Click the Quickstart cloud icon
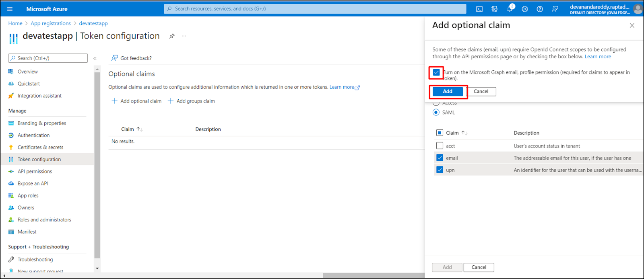644x279 pixels. (11, 84)
